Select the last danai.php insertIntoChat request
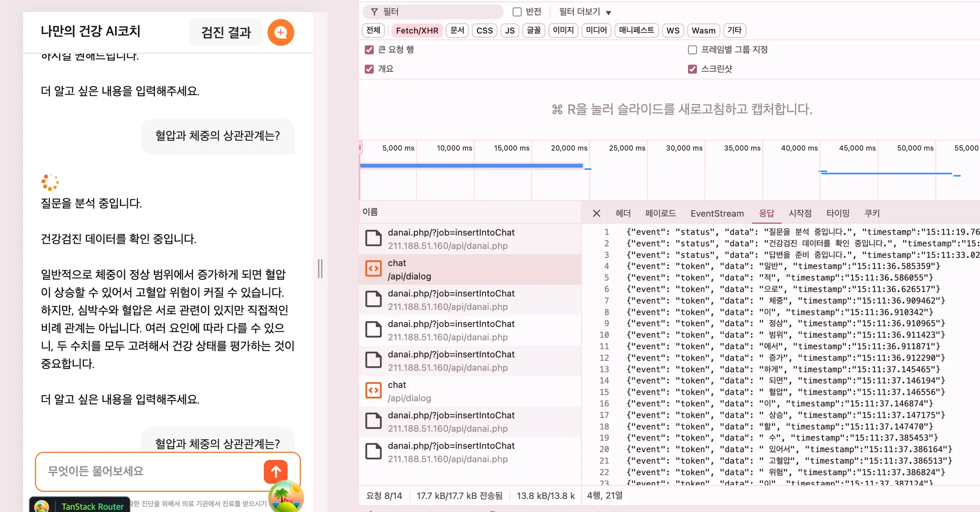Screen dimensions: 980x512 pyautogui.click(x=470, y=452)
